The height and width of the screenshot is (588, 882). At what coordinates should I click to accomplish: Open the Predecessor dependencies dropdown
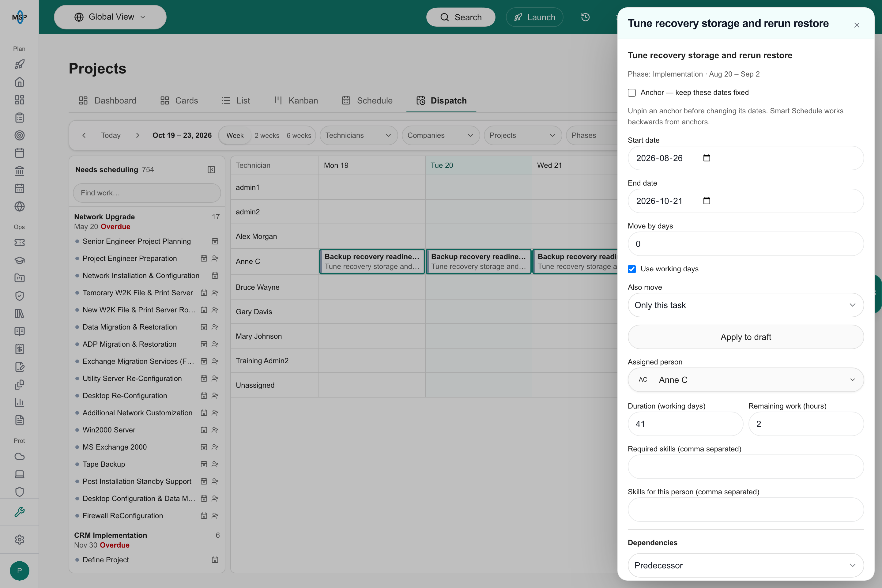(x=745, y=565)
